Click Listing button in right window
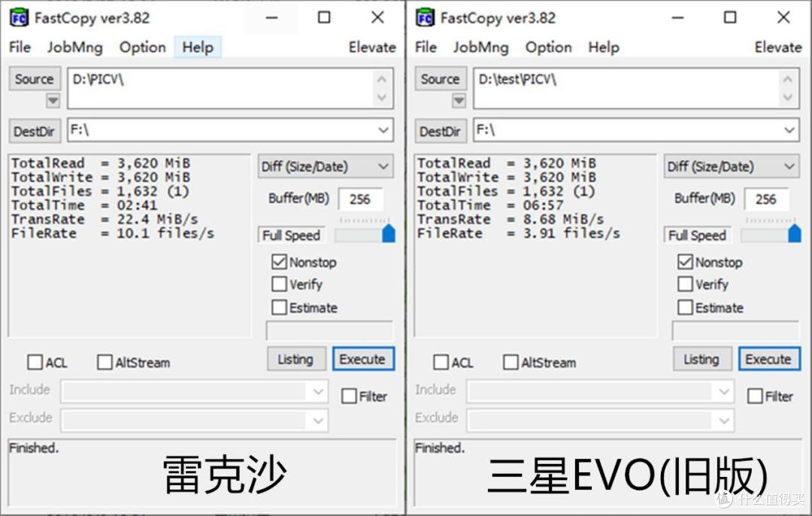This screenshot has height=516, width=812. click(702, 359)
